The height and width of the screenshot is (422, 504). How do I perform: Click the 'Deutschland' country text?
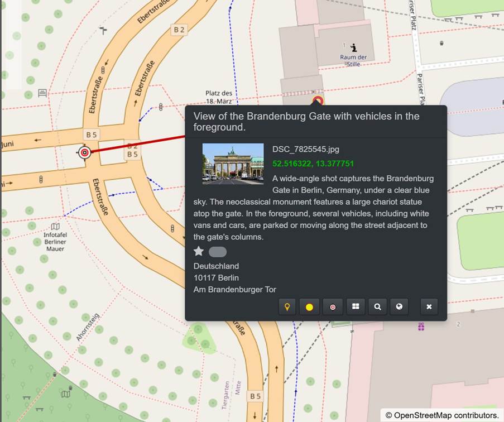pyautogui.click(x=216, y=266)
